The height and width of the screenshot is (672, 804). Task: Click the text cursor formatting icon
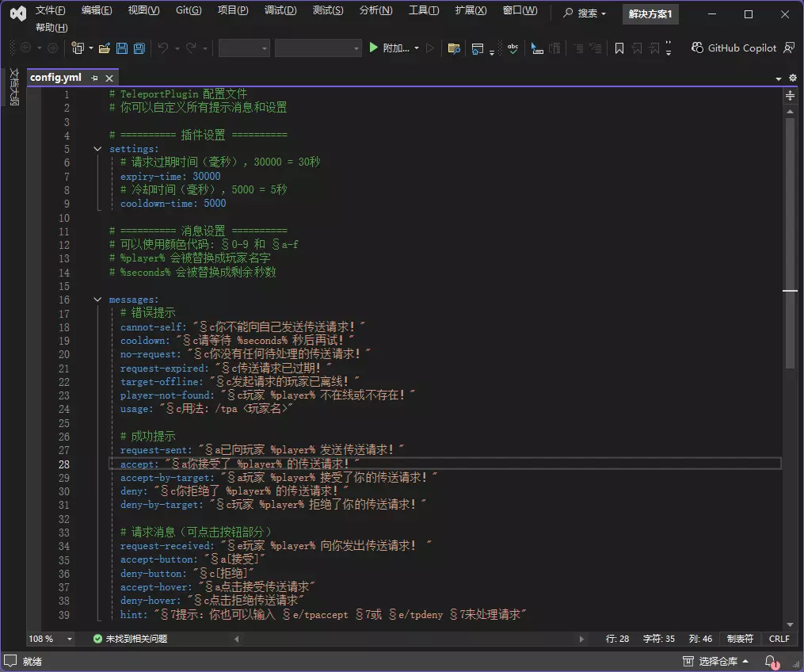pyautogui.click(x=537, y=48)
